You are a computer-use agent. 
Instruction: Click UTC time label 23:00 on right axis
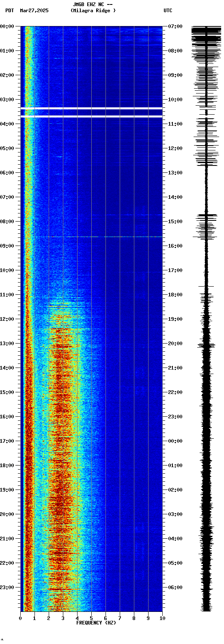point(175,417)
